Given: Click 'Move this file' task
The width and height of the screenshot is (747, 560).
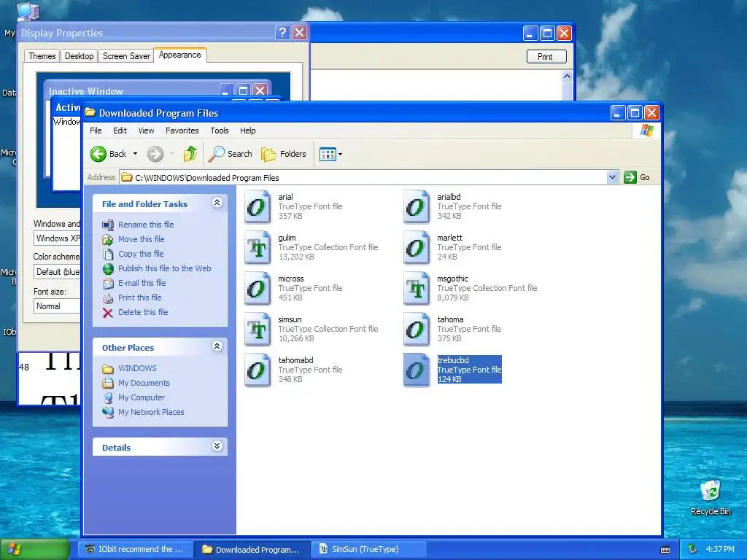Looking at the screenshot, I should coord(141,239).
